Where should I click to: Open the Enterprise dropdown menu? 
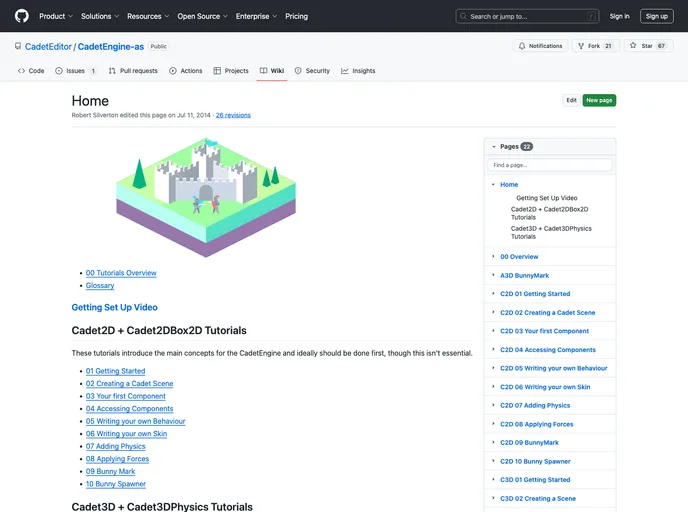point(257,16)
